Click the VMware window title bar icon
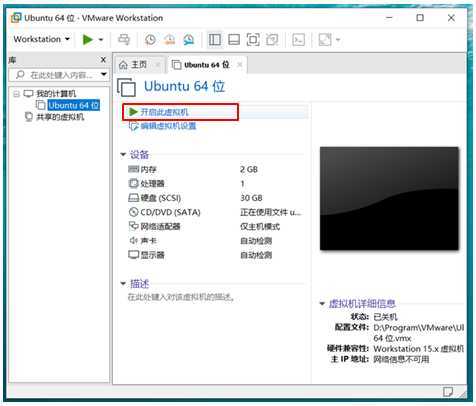This screenshot has width=476, height=406. [16, 18]
